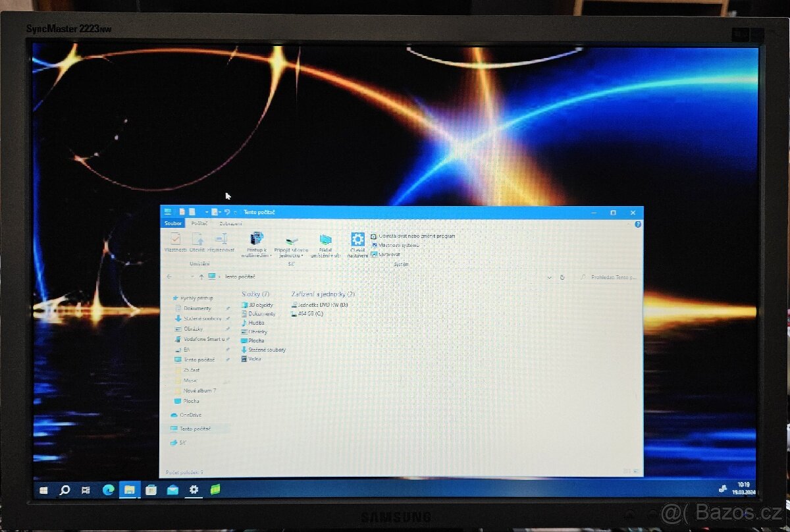Open the 454 GB (C:) drive

(310, 314)
